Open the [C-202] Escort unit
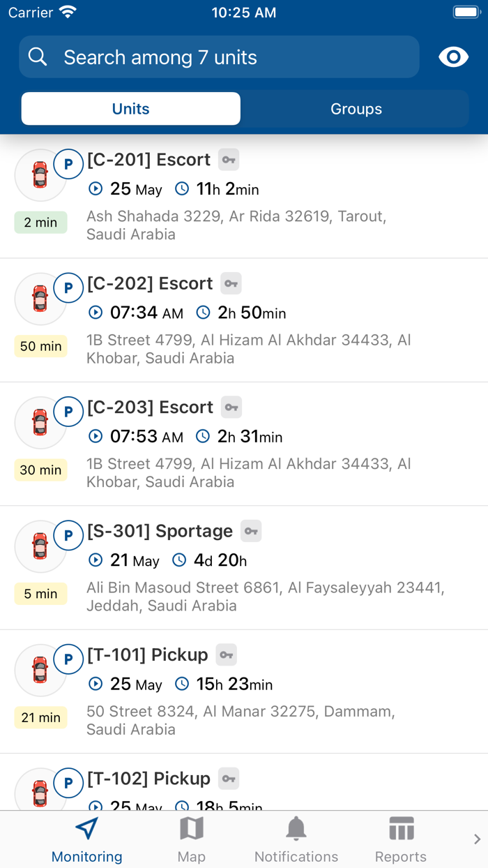The image size is (488, 868). coord(150,283)
